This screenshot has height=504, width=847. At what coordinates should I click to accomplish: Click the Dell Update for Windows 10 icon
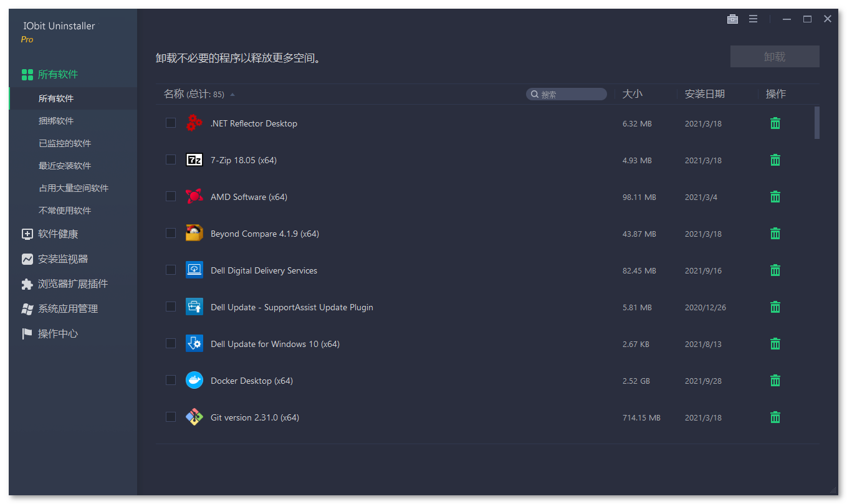(x=194, y=343)
